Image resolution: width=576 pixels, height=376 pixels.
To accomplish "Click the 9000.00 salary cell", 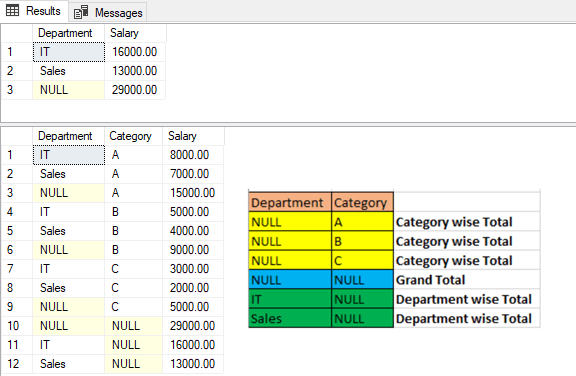I will tap(193, 250).
